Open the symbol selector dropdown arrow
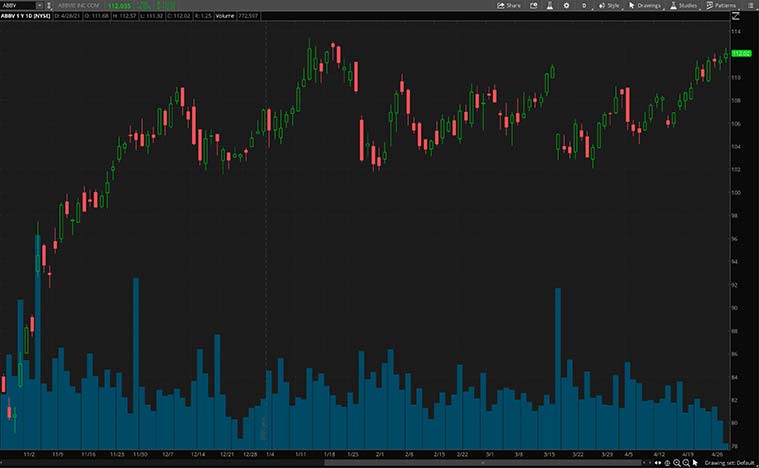The width and height of the screenshot is (759, 468). click(40, 5)
